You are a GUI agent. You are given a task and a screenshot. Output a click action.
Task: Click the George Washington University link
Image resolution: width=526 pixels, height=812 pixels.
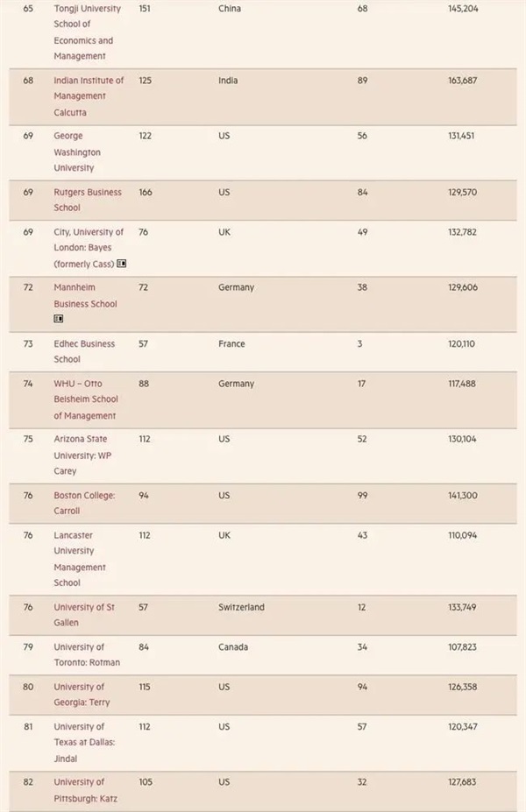[x=77, y=152]
